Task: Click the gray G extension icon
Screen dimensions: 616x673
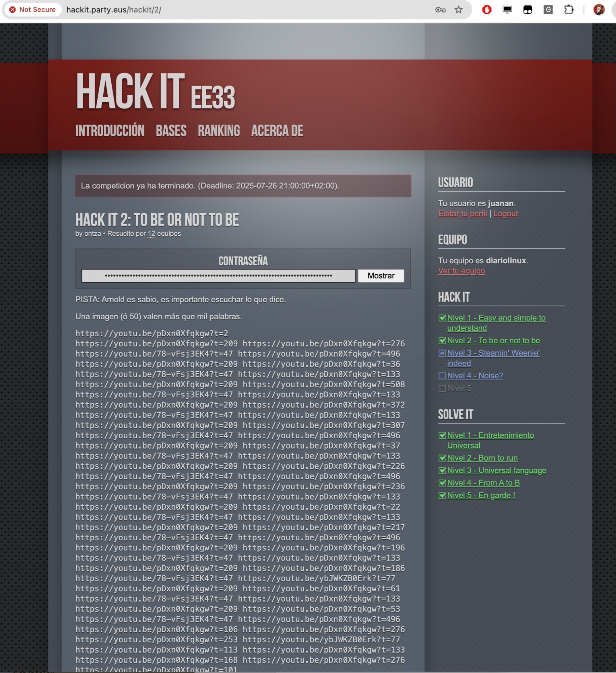Action: [548, 10]
